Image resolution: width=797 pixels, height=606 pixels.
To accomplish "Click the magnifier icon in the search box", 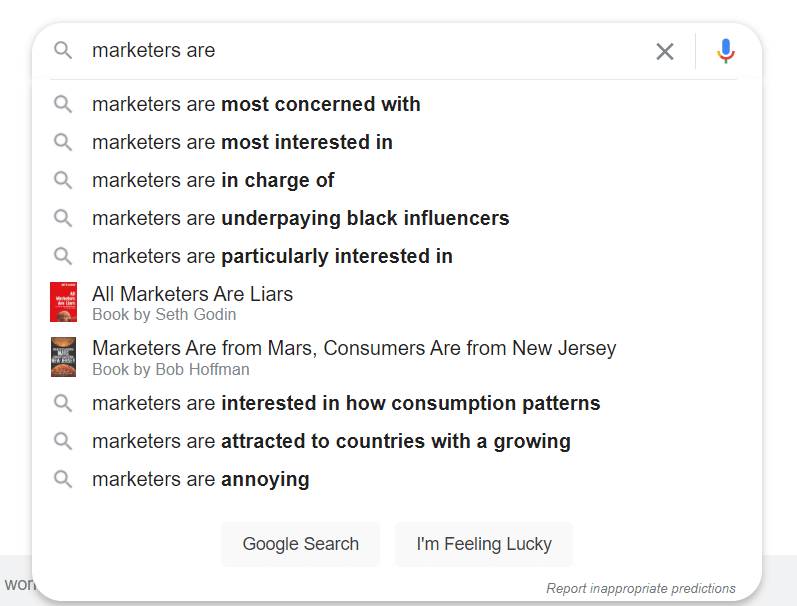I will (63, 50).
